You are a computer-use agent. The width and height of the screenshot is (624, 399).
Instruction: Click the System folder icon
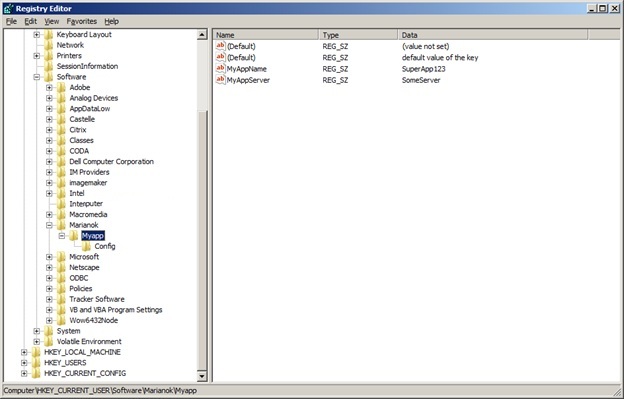coord(49,331)
